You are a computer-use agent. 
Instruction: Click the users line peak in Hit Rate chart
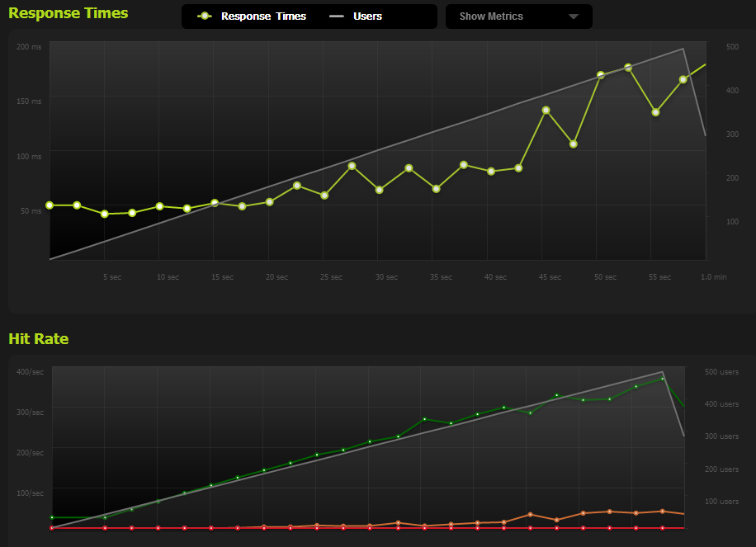pos(663,372)
